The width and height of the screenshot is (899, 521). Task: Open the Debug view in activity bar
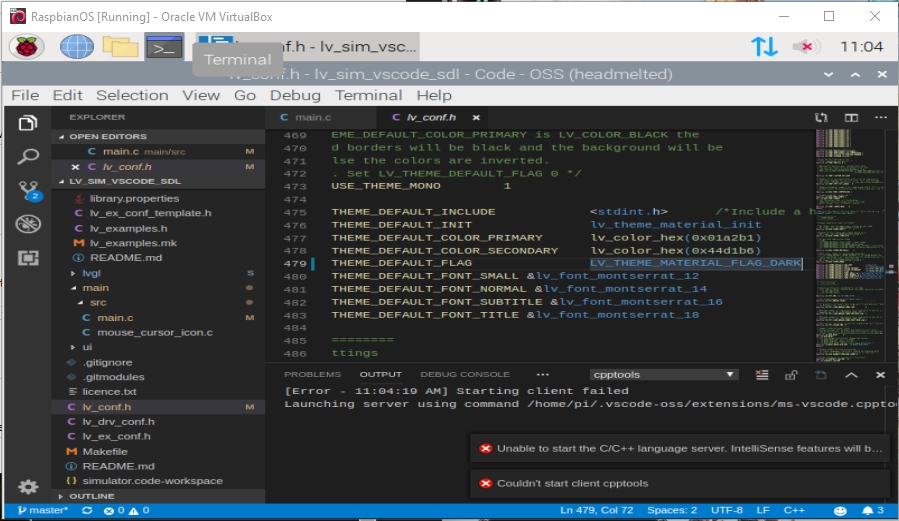[x=28, y=224]
